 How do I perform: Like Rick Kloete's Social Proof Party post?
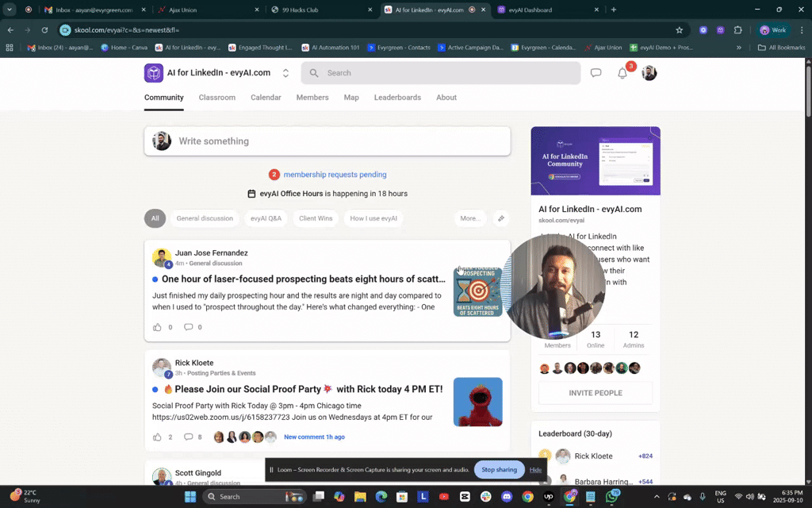[157, 437]
